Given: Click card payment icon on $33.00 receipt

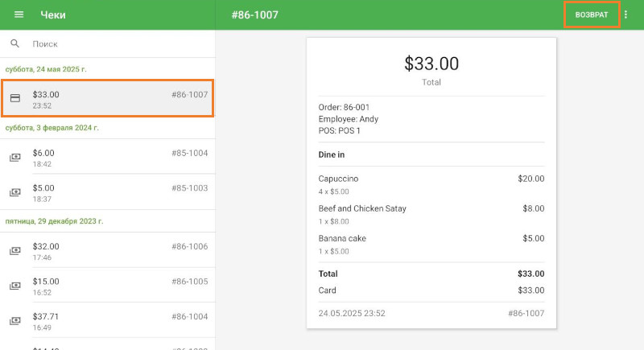Looking at the screenshot, I should 14,98.
